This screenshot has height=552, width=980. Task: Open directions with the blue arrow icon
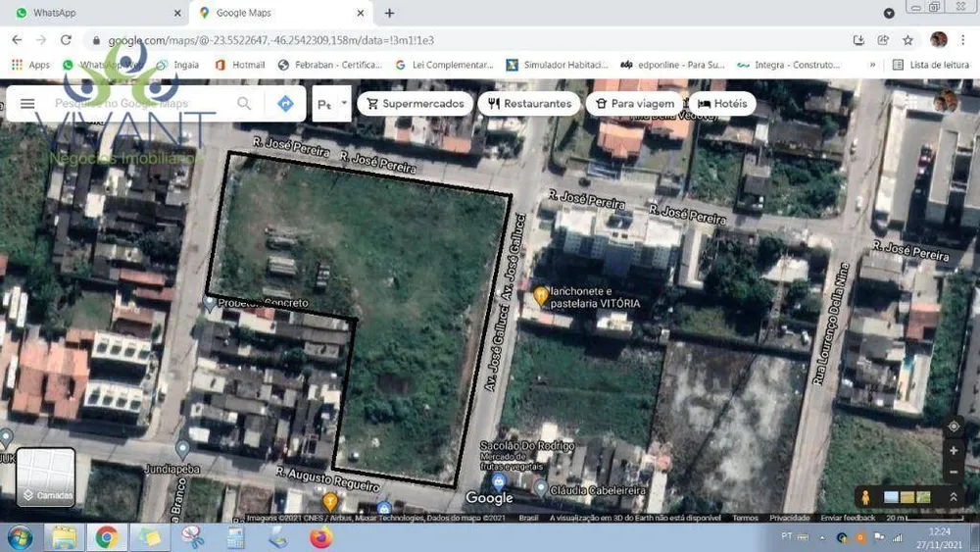point(285,104)
